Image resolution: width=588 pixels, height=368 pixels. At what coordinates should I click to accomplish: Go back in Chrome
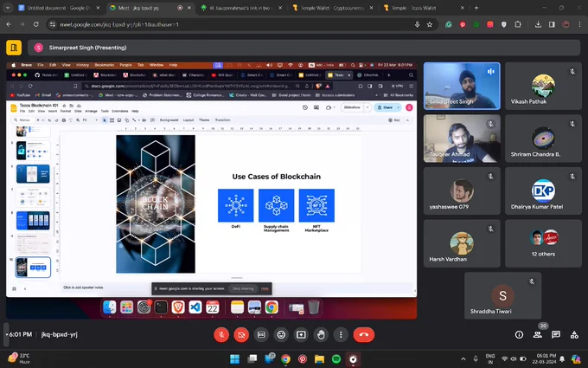tap(9, 24)
